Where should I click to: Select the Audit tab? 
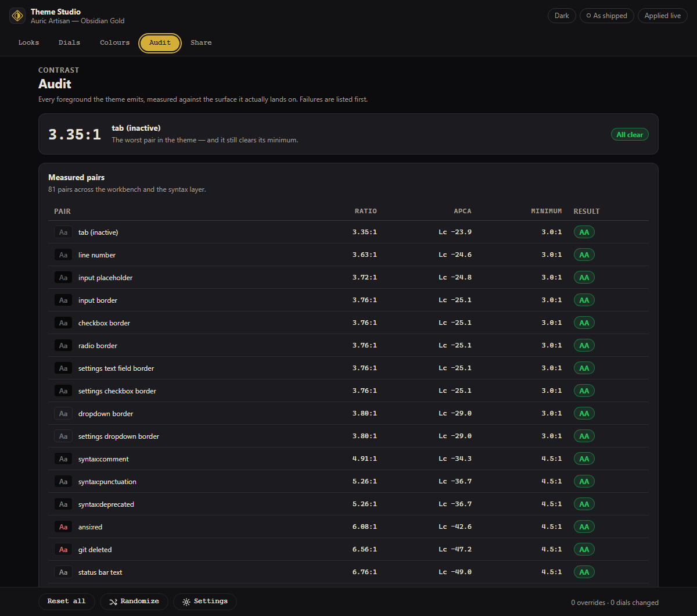[160, 42]
